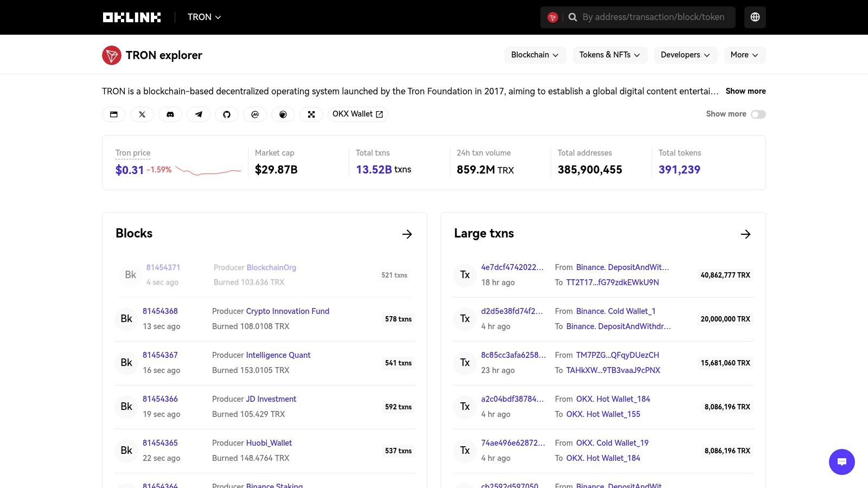Open the GitHub icon for TRON
868x488 pixels.
(227, 114)
